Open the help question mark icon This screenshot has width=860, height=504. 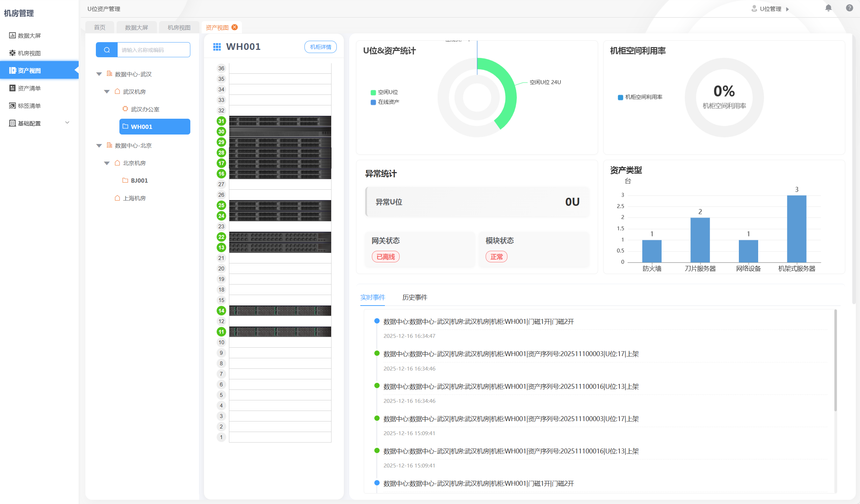[849, 8]
